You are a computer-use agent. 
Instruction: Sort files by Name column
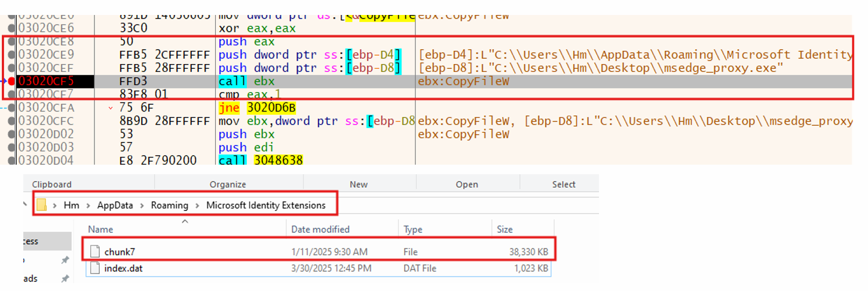click(x=100, y=229)
